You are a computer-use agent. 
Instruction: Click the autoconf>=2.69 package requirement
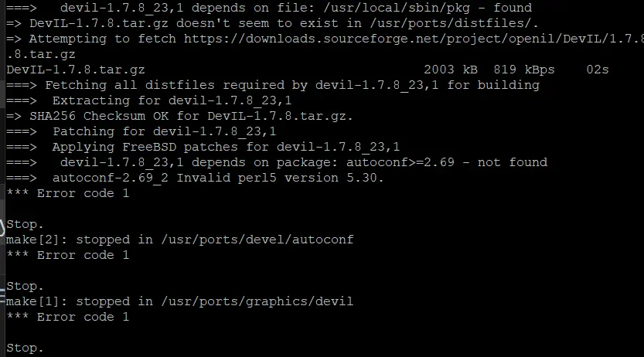407,162
